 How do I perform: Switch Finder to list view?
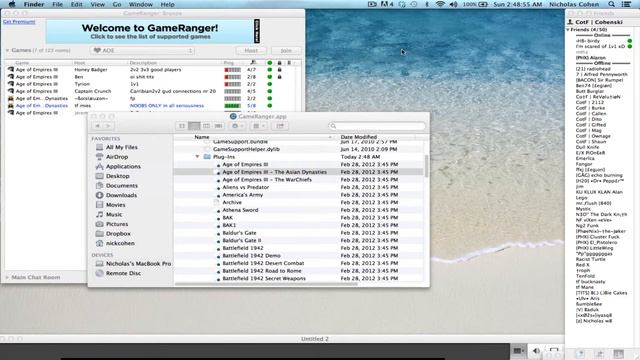[x=194, y=126]
